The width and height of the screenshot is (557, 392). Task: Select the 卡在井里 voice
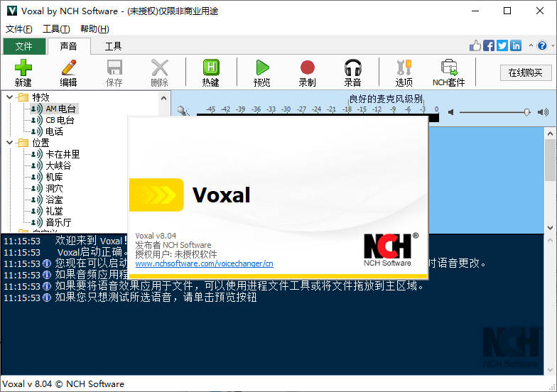(63, 153)
